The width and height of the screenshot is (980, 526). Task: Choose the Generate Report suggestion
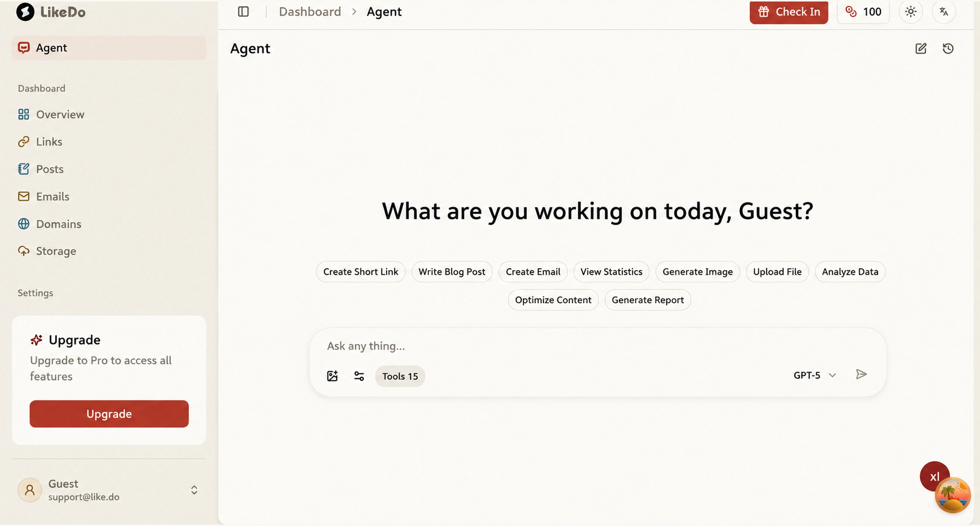pyautogui.click(x=648, y=300)
